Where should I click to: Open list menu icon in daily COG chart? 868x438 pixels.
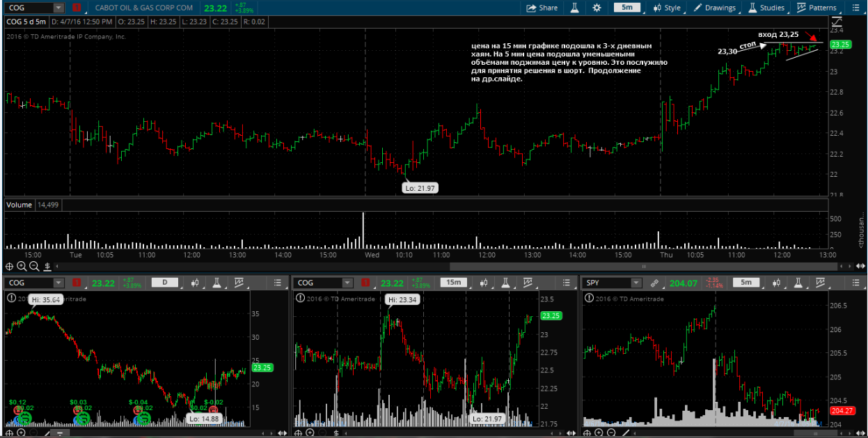(278, 283)
